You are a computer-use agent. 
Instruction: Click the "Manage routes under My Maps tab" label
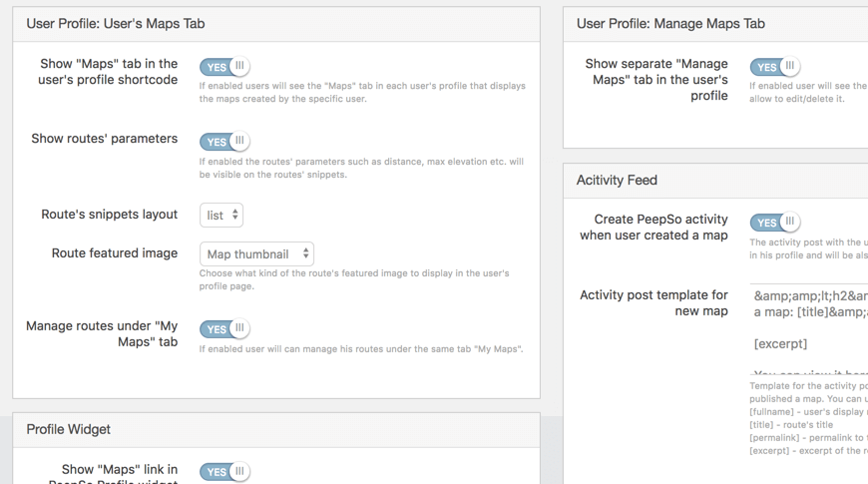point(102,333)
